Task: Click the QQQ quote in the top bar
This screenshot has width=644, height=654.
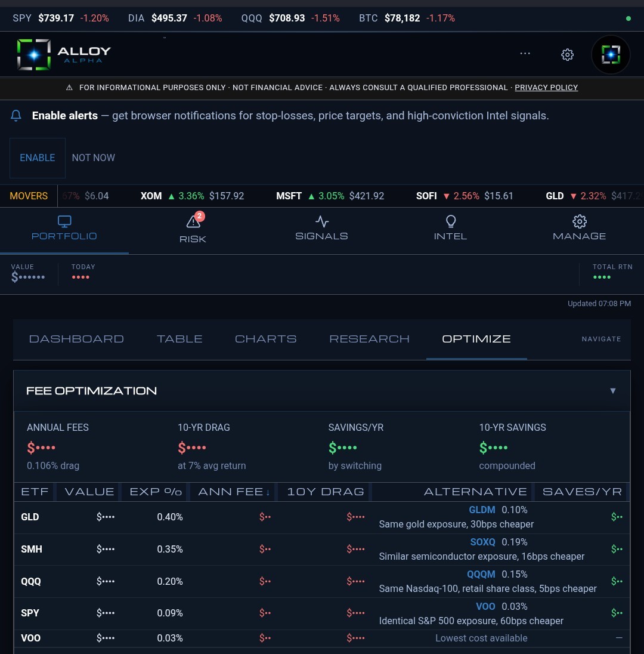Action: (290, 18)
